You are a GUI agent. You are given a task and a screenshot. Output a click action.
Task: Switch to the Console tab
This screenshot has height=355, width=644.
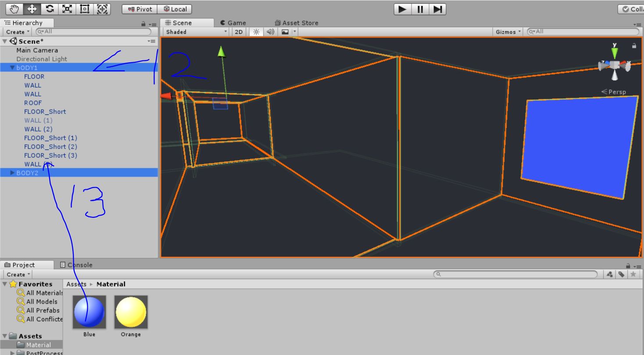[76, 265]
